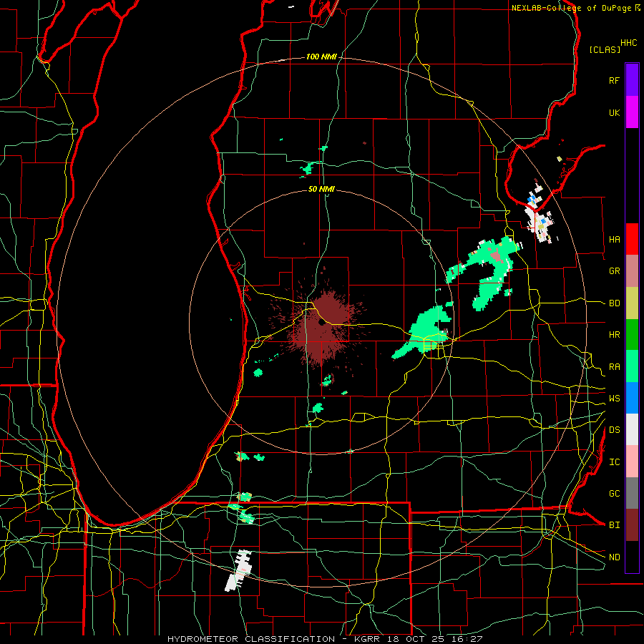Click the [CLAS] units label
644x644 pixels.
point(605,50)
